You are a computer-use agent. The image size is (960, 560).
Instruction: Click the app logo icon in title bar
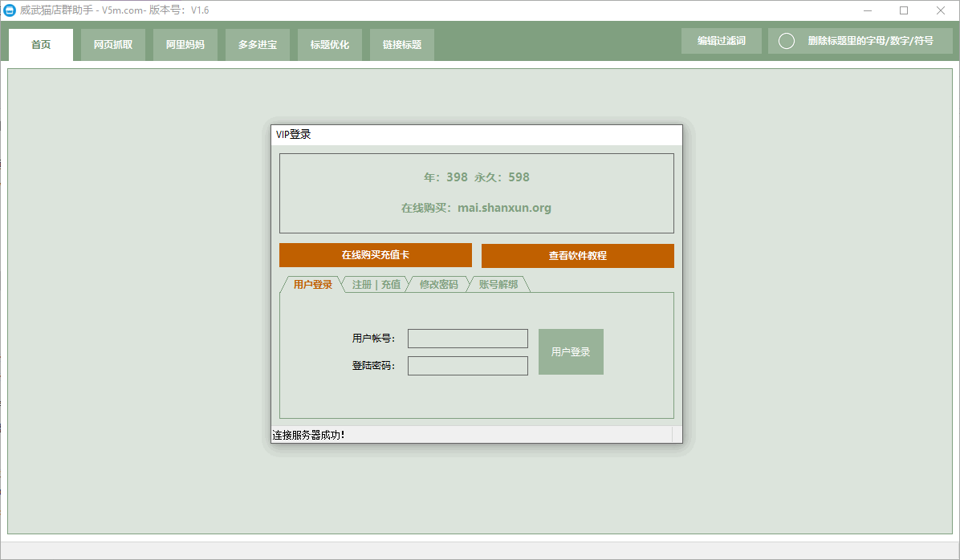[x=10, y=10]
